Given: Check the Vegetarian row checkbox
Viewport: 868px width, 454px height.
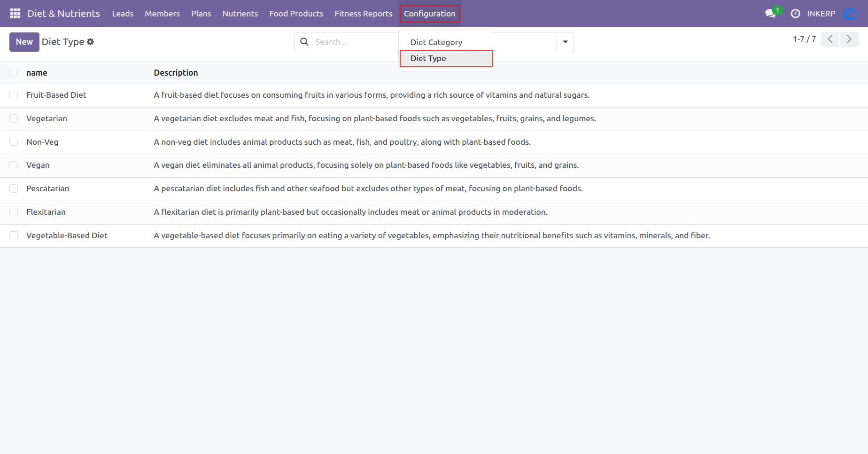Looking at the screenshot, I should click(x=14, y=118).
